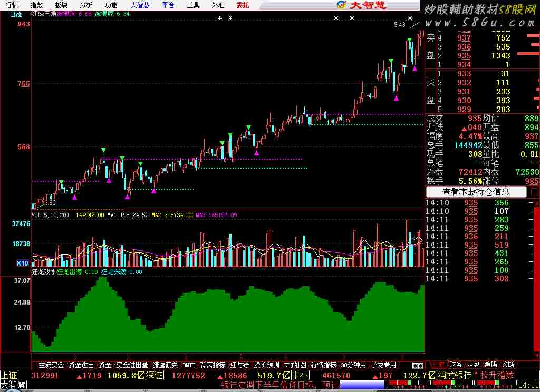The width and height of the screenshot is (540, 392).
Task: Click the VOL(5,10,20) indicator title
Action: click(50, 215)
